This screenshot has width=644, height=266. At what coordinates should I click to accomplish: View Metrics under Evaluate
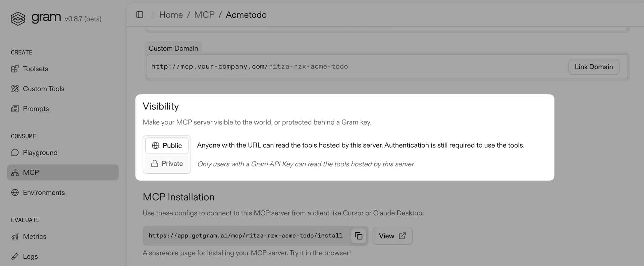point(35,236)
